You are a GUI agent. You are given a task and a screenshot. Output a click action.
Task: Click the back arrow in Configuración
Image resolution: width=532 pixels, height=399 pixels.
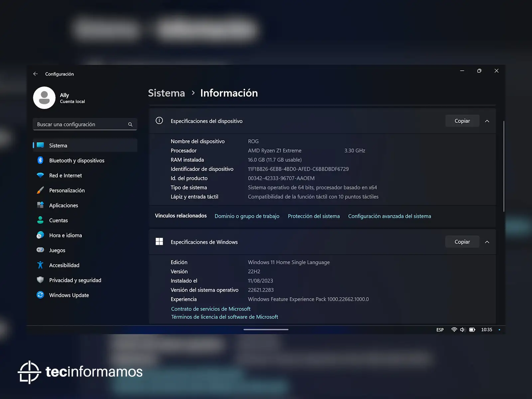coord(36,74)
